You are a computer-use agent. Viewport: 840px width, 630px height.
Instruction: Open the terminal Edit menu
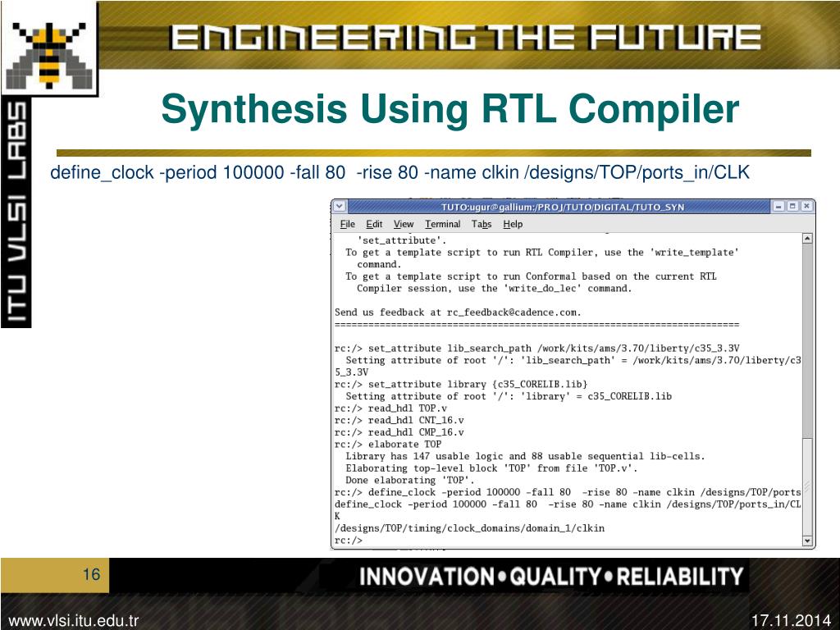(374, 224)
